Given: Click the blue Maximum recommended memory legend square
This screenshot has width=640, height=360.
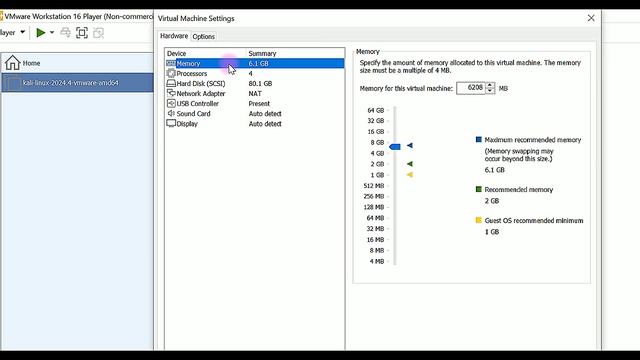Looking at the screenshot, I should coord(479,140).
